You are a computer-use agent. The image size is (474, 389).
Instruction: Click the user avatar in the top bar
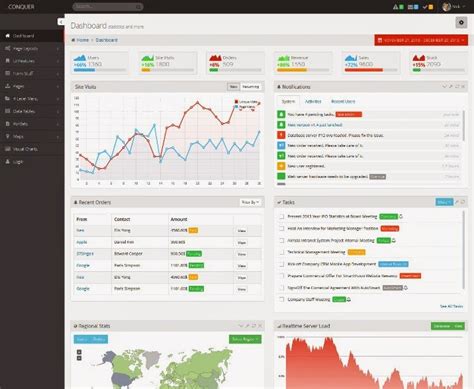point(446,7)
